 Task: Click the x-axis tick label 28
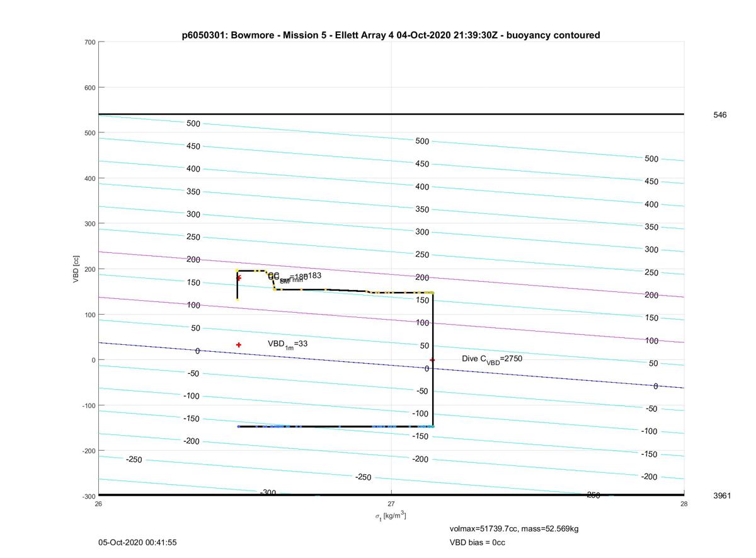(684, 503)
